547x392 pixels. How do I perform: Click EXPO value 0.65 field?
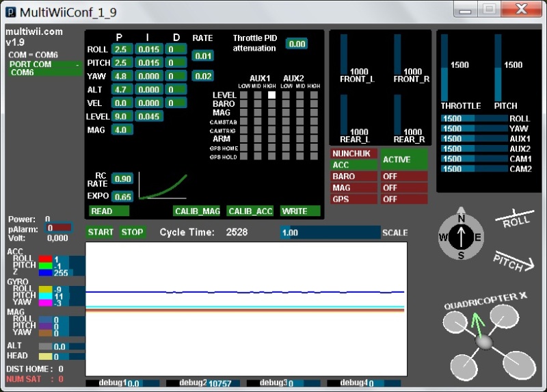pos(122,196)
